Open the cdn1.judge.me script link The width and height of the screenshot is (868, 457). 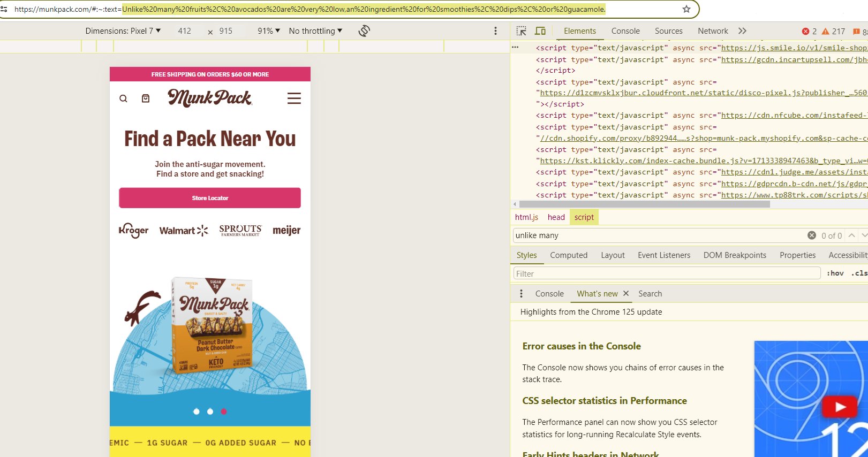[794, 172]
